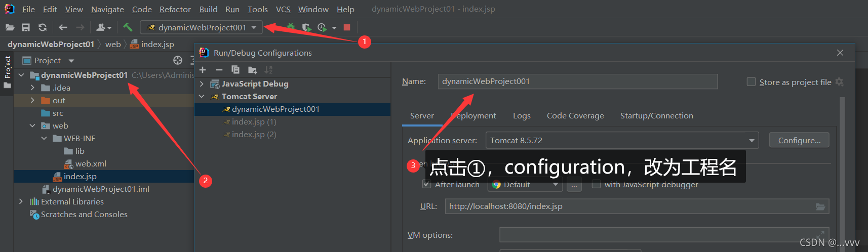The image size is (868, 252).
Task: Select dynamicWebProject001 configuration in the list
Action: pos(292,109)
